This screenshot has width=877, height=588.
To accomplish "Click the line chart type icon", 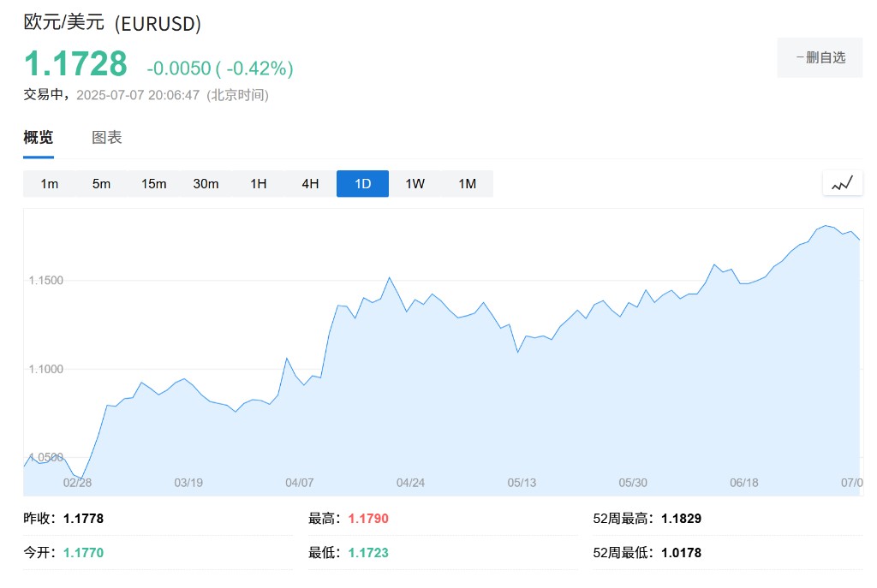I will (x=842, y=183).
